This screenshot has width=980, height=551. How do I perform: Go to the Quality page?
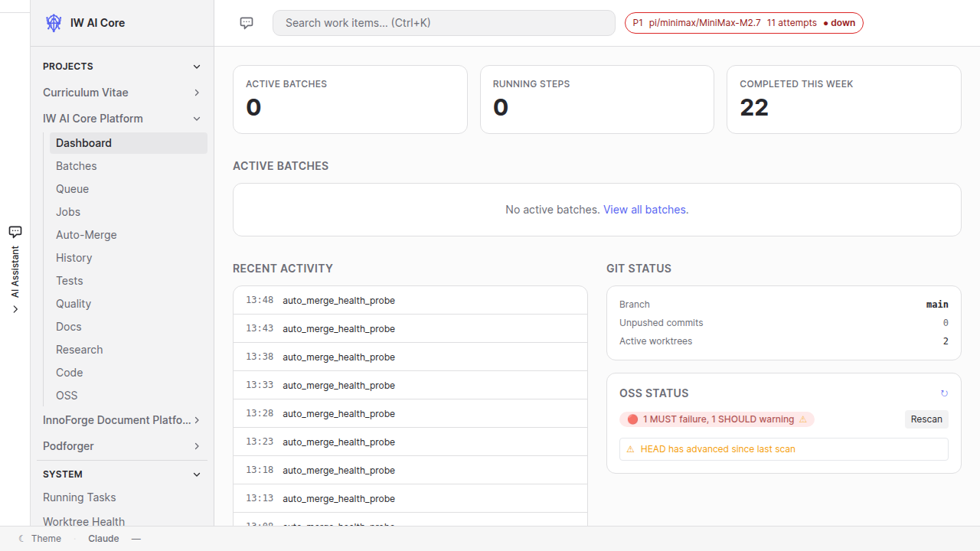129,304
